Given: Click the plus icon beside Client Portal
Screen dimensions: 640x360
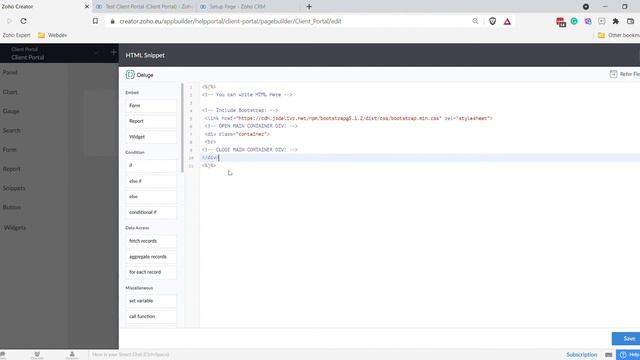Looking at the screenshot, I should point(113,52).
